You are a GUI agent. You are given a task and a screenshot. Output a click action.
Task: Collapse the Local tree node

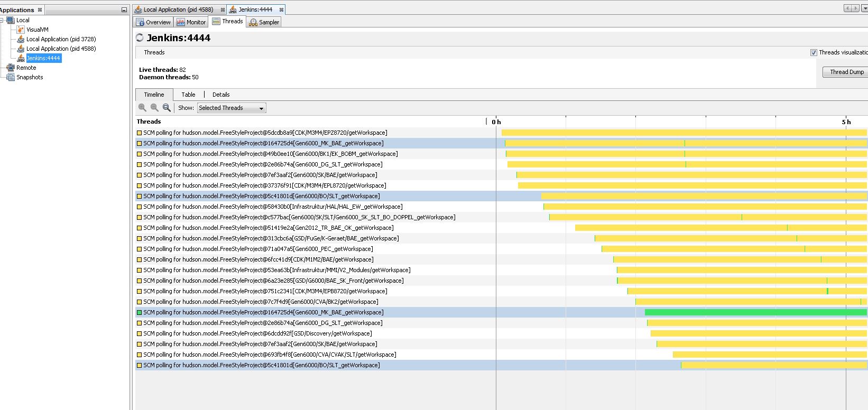click(2, 20)
